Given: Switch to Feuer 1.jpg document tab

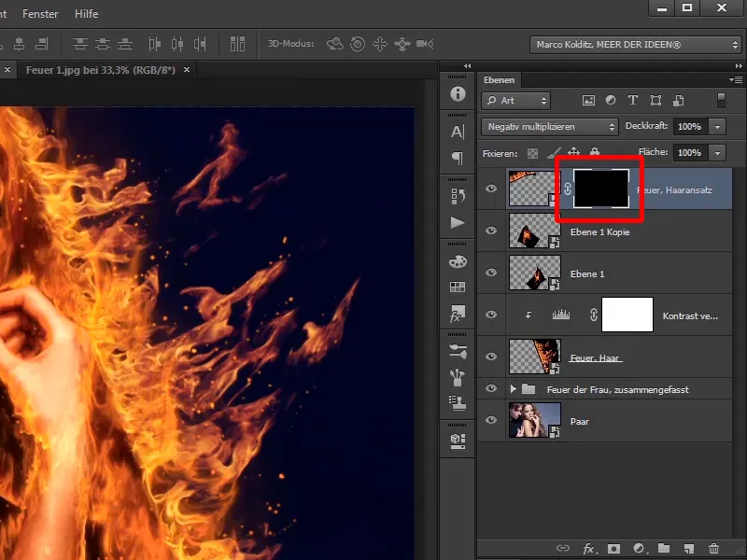Looking at the screenshot, I should pos(101,70).
